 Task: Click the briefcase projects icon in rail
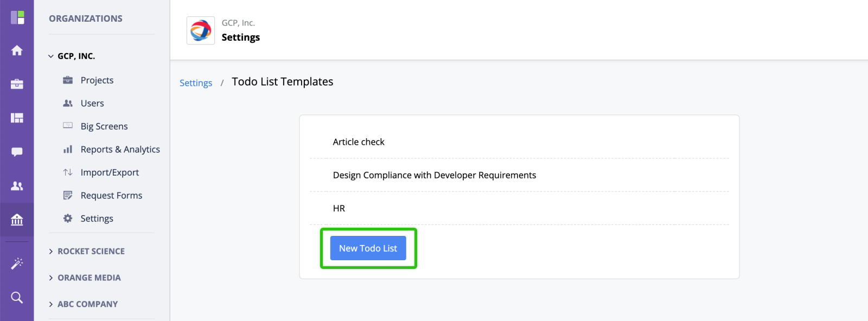pyautogui.click(x=17, y=84)
